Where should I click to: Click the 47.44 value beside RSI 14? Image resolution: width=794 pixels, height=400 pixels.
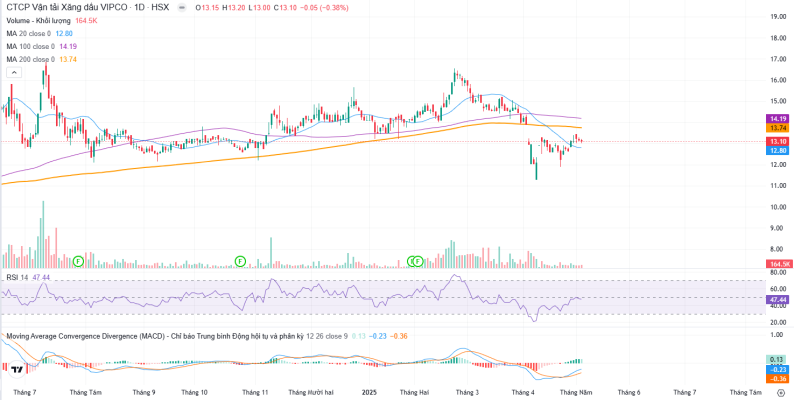pos(41,278)
